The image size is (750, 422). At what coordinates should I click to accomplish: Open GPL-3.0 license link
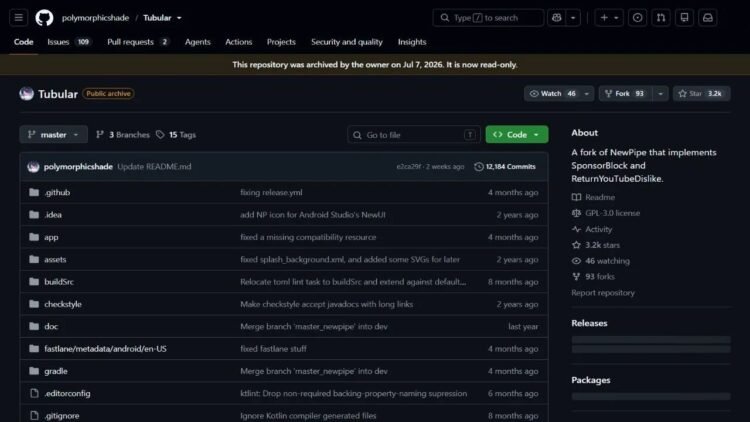(606, 213)
